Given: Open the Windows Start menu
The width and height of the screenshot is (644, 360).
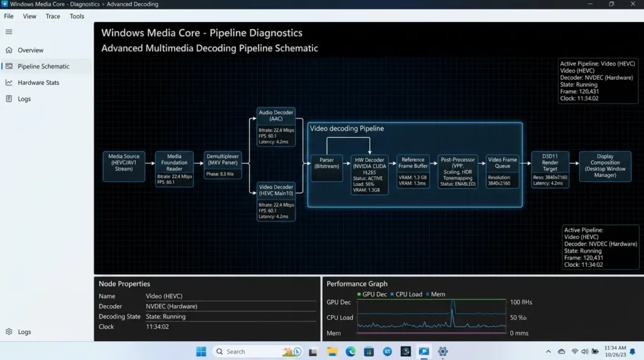Looking at the screenshot, I should pos(201,351).
